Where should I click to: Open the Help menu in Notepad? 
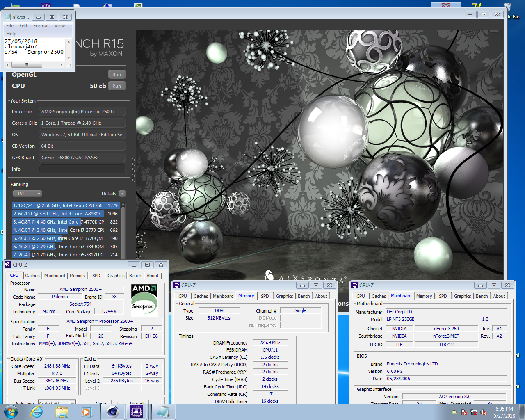pos(11,34)
